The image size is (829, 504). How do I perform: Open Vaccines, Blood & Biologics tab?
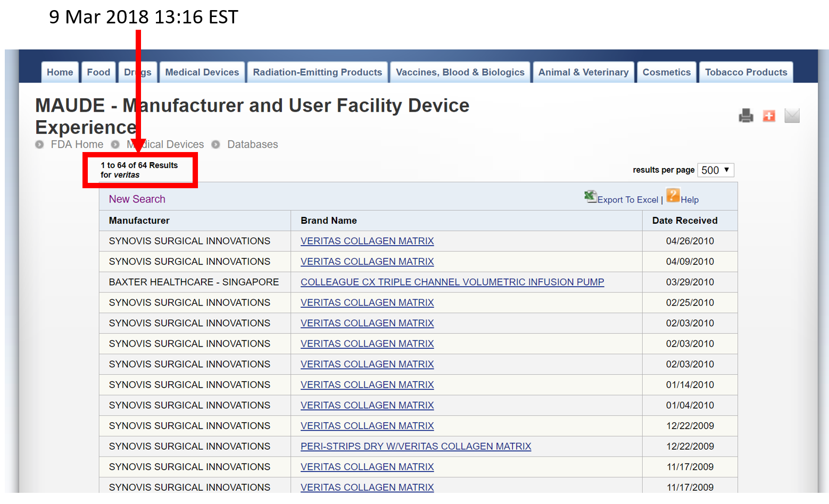[460, 72]
